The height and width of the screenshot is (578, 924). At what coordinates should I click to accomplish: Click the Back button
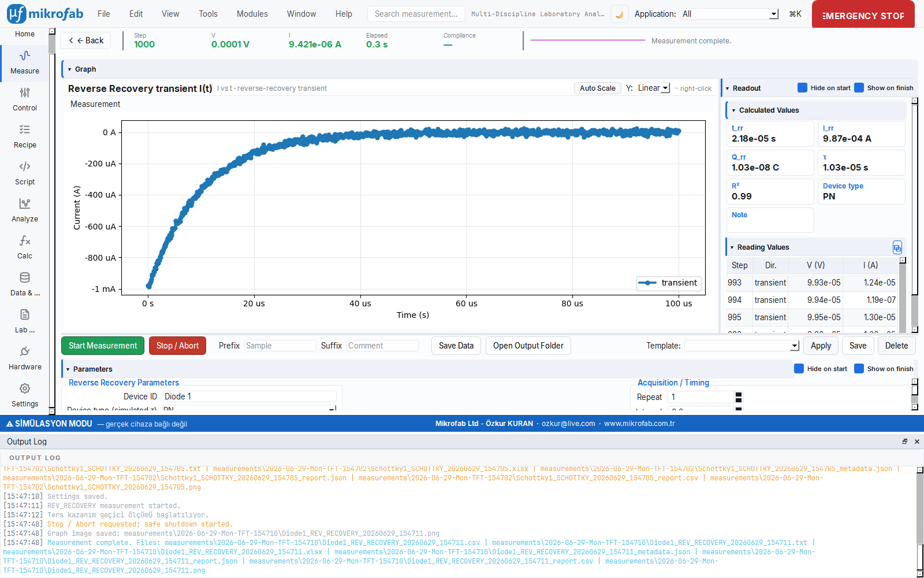coord(85,40)
